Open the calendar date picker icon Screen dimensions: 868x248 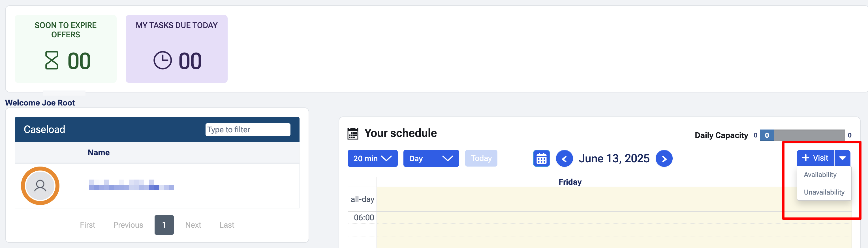point(541,158)
